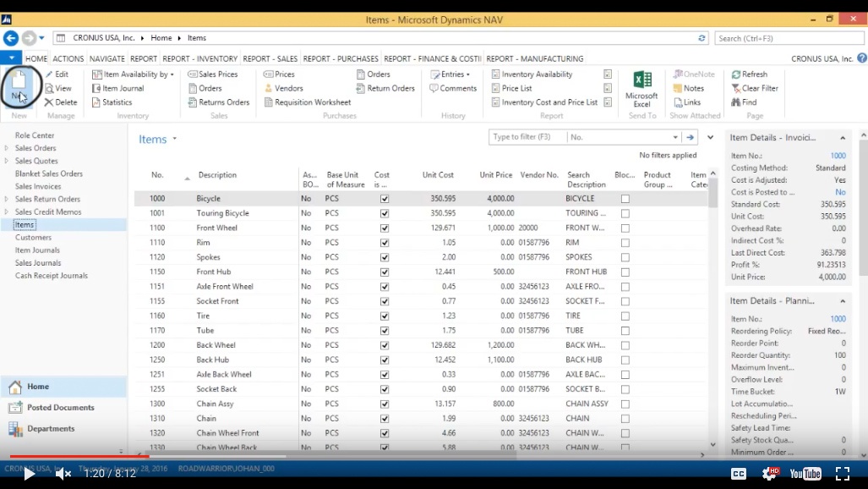Viewport: 868px width, 489px height.
Task: Toggle Blocked checkbox for Rim row
Action: point(625,243)
